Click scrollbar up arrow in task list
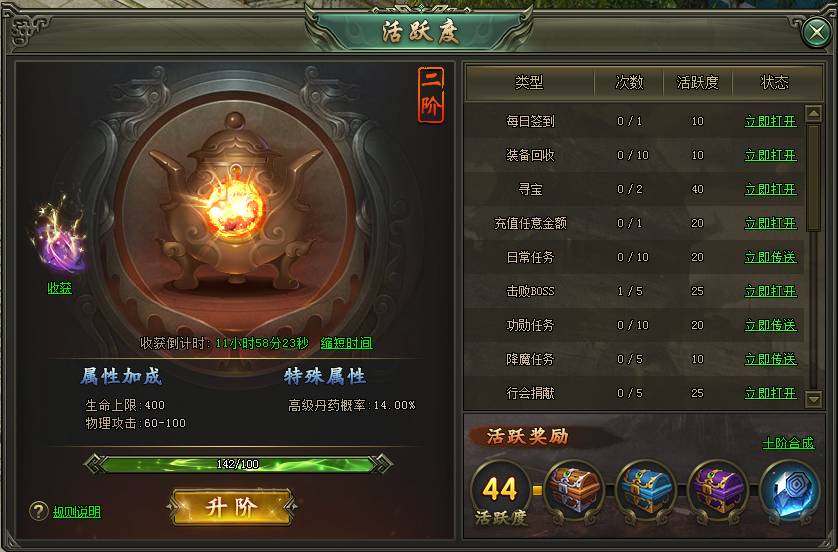Screen dimensions: 838x552 (x=813, y=113)
